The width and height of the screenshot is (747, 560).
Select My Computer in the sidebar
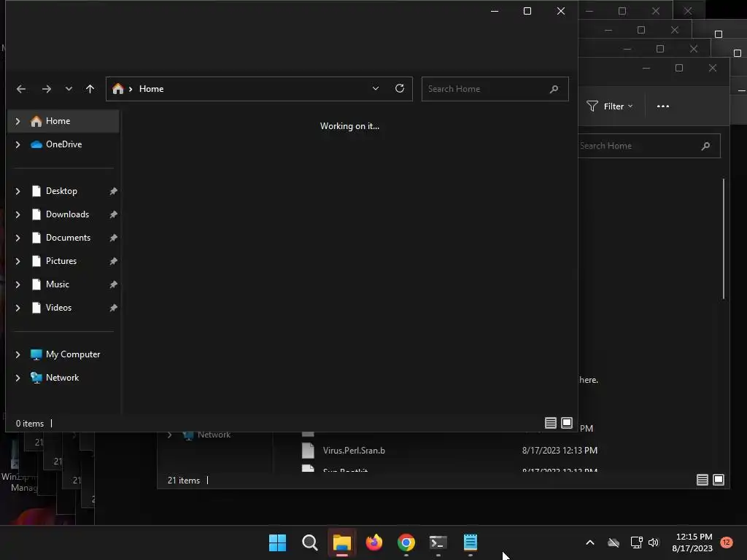click(72, 354)
